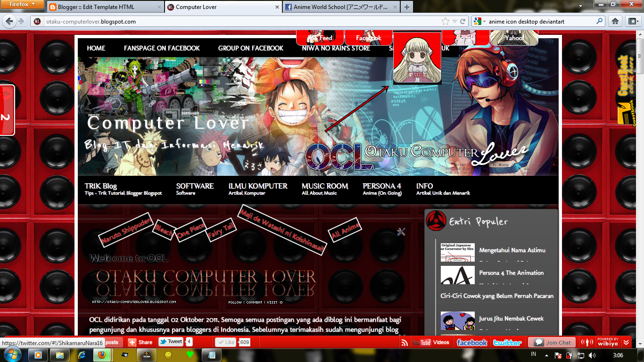Open the PERSONA 4 category menu
The image size is (644, 362).
coord(382,189)
